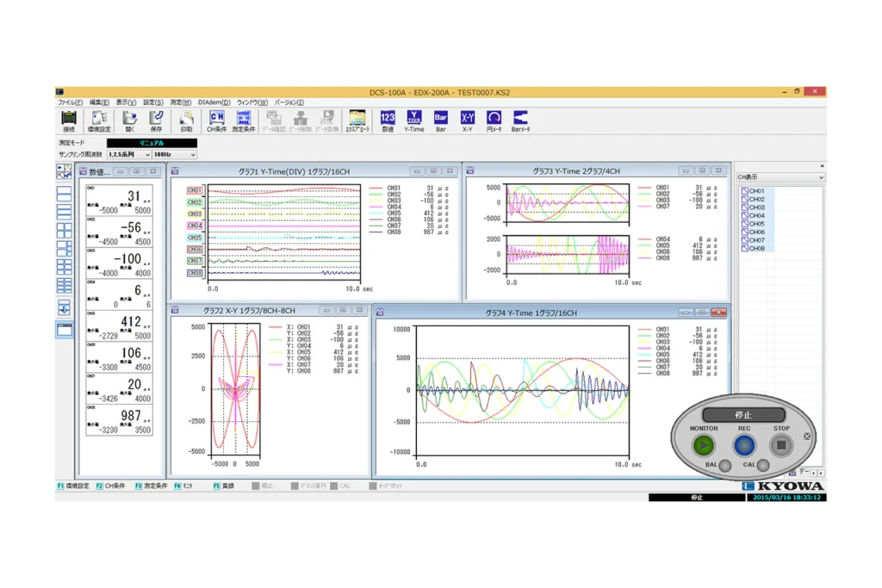Toggle CH05 label in Graph 1
The image size is (882, 588).
pyautogui.click(x=195, y=238)
